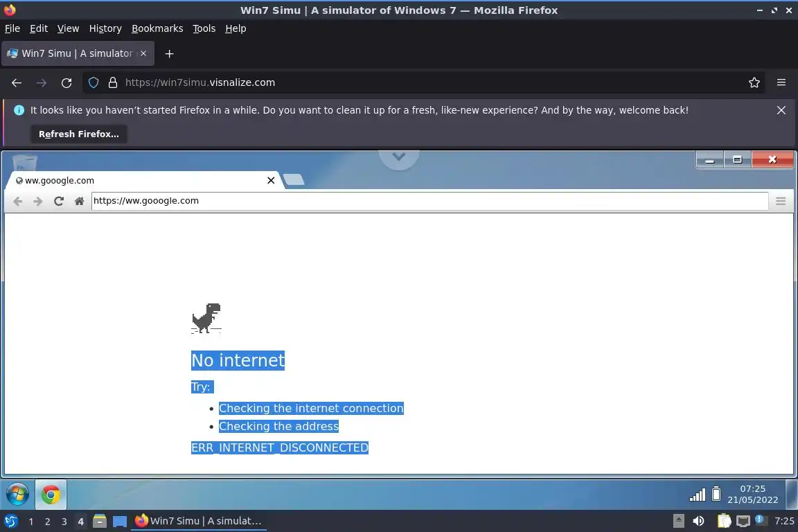The width and height of the screenshot is (798, 532).
Task: Click the Firefox URL win7simu.visnalize.com
Action: tap(200, 82)
